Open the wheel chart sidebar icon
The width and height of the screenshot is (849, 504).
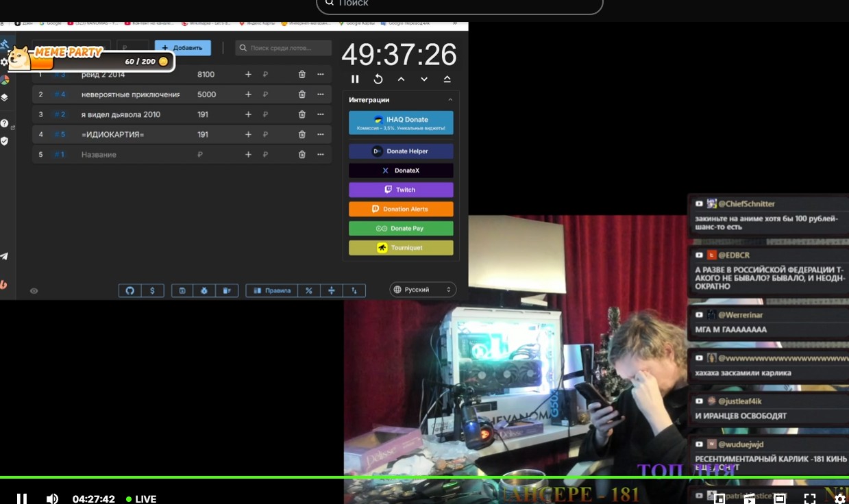[4, 79]
